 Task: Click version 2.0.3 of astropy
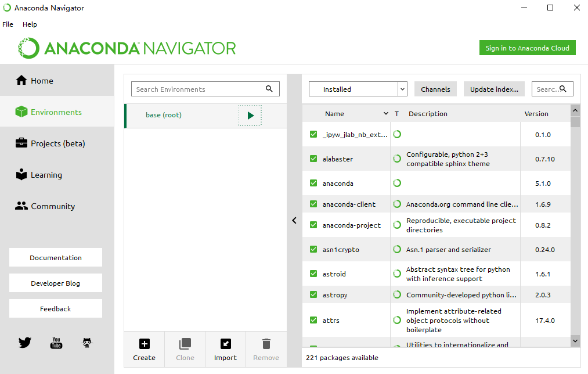click(x=543, y=295)
